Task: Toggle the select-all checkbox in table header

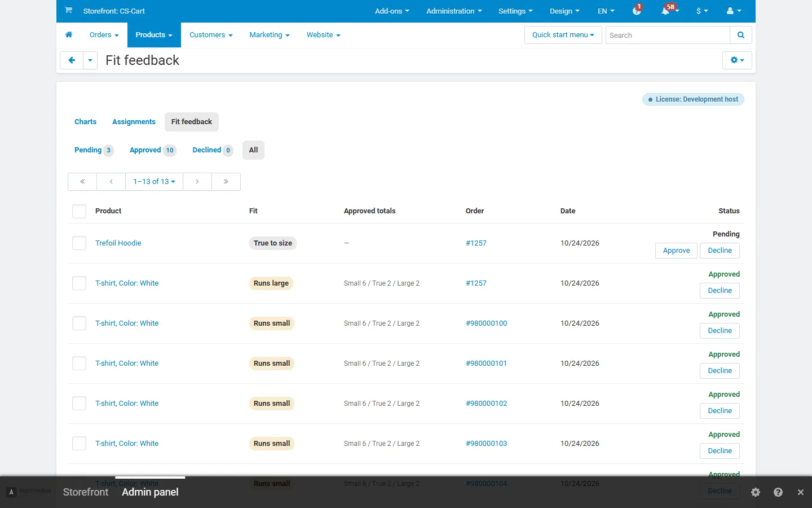Action: coord(80,211)
